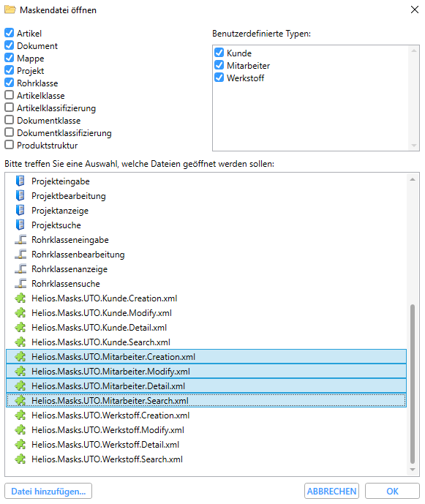This screenshot has height=504, width=425.
Task: Click the file list scrollbar down arrow
Action: 413,470
